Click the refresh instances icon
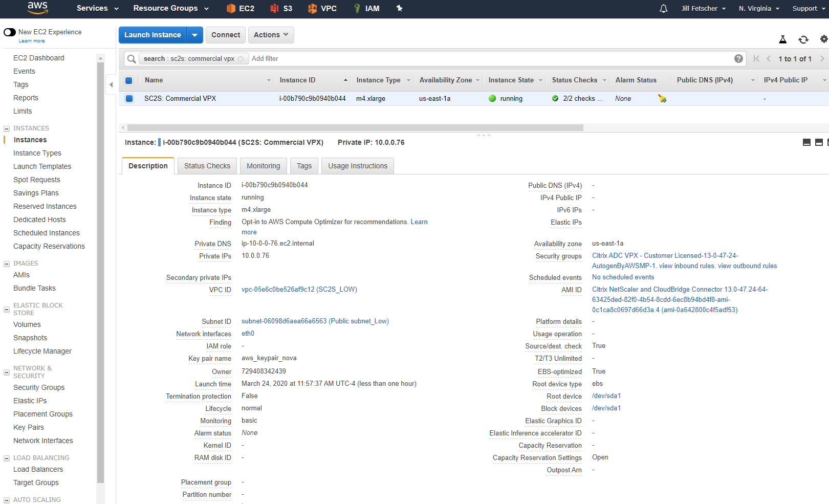Image resolution: width=829 pixels, height=504 pixels. pyautogui.click(x=803, y=39)
